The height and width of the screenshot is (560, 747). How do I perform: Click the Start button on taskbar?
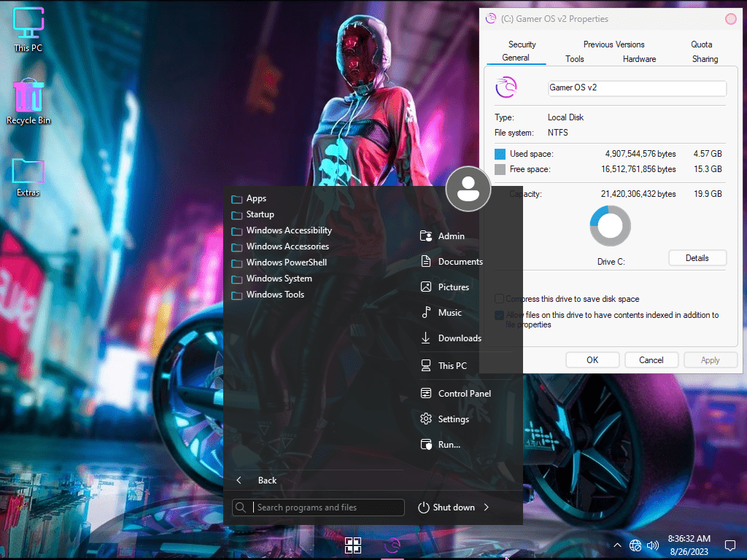pos(353,545)
